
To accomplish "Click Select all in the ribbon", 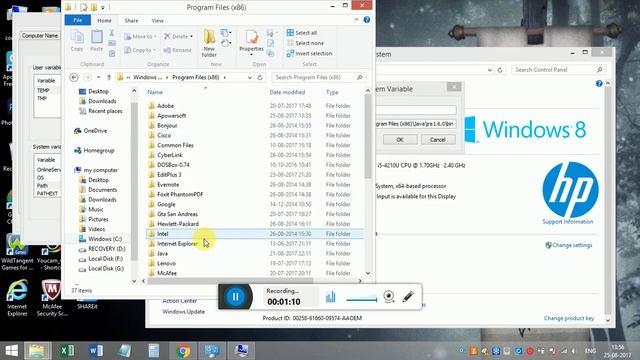I will [302, 33].
